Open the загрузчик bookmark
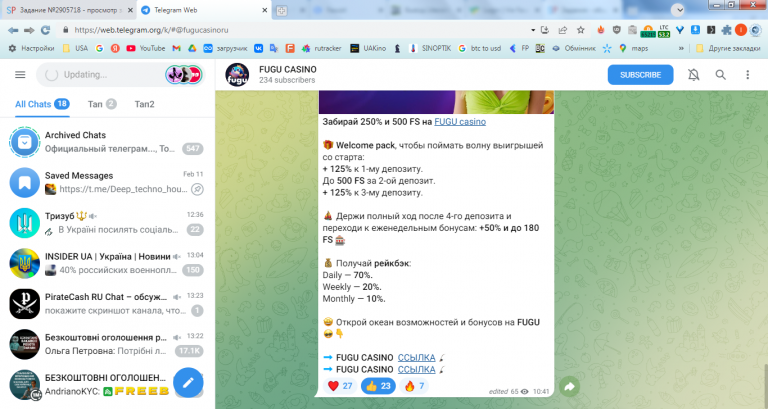The image size is (768, 409). pos(225,48)
